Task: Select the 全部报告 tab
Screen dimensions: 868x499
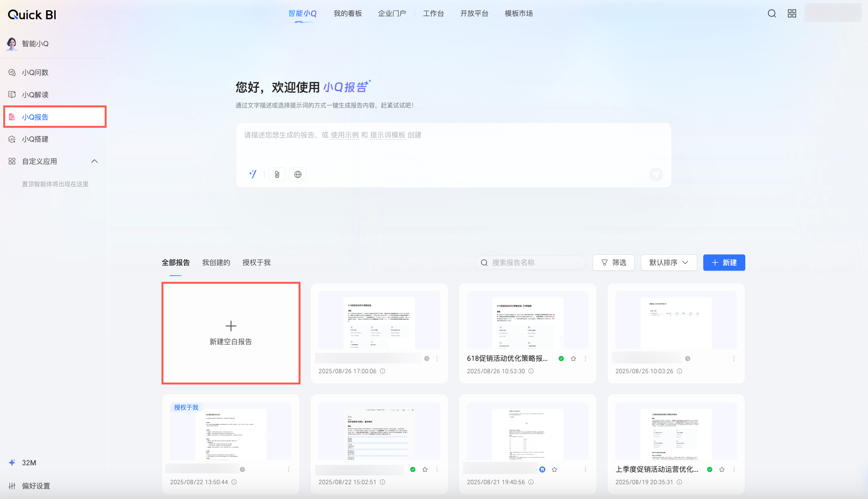Action: click(176, 262)
